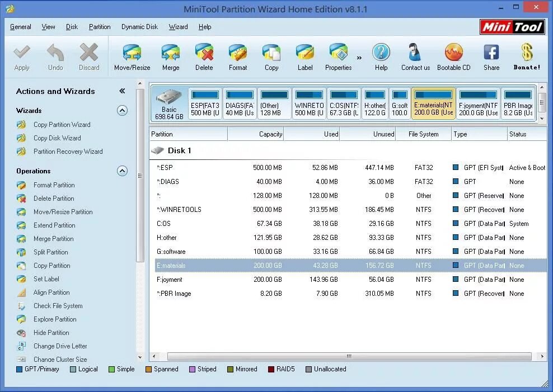Select the ESP(FAT32) block in disk map
Screen dimensions: 553x392
point(205,103)
